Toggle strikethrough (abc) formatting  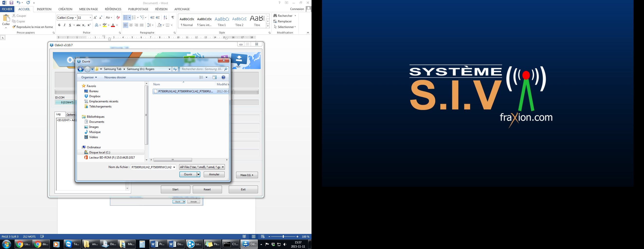78,25
